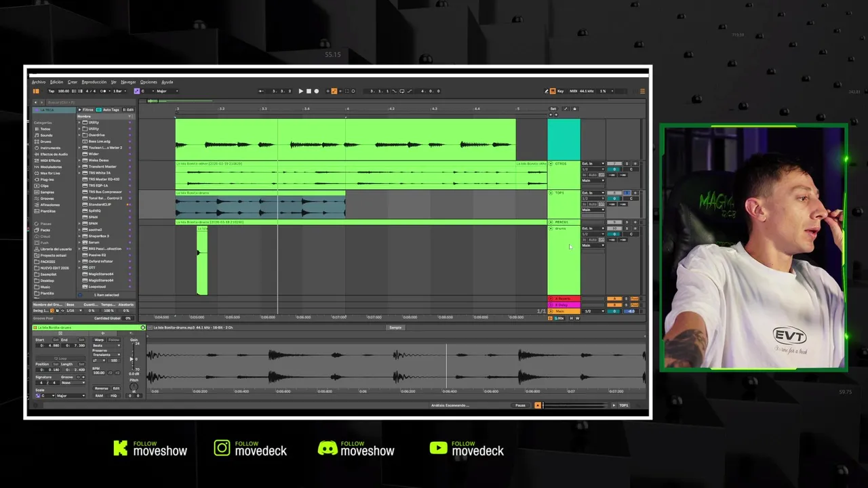This screenshot has width=868, height=488.
Task: Open the Edición menu
Action: click(x=56, y=82)
